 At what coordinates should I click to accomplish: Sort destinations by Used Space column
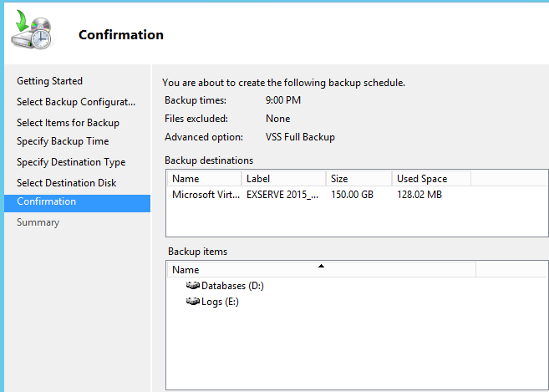click(431, 179)
